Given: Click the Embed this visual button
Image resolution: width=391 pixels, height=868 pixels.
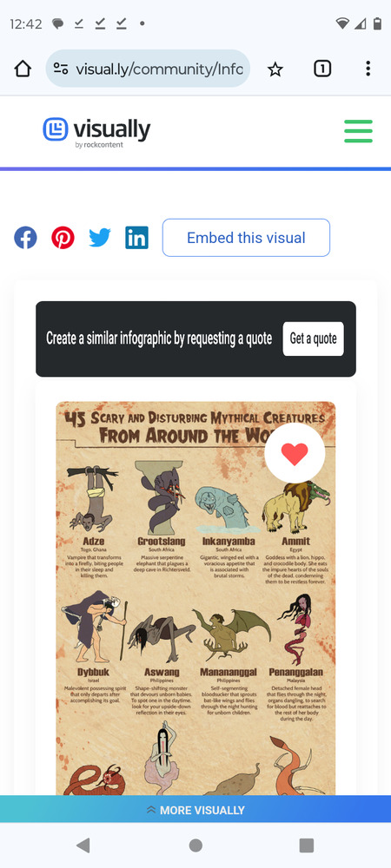Looking at the screenshot, I should coord(246,238).
